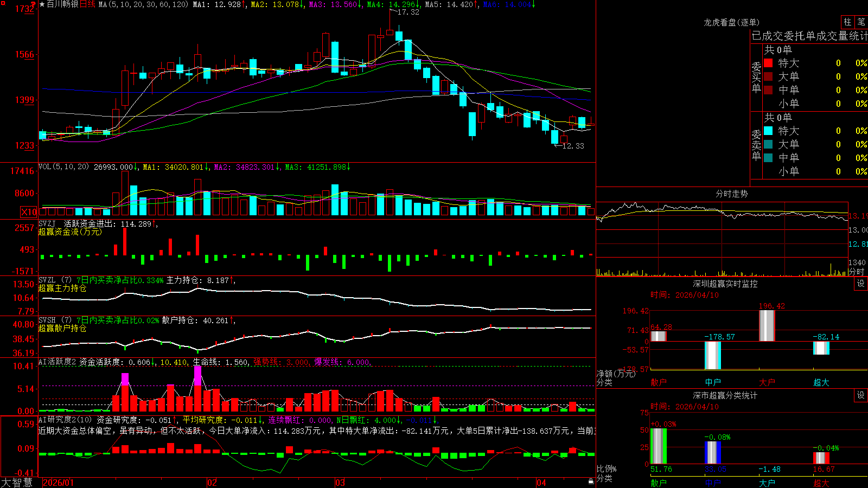
Task: Click the SVZJ indicator name
Action: pyautogui.click(x=47, y=223)
